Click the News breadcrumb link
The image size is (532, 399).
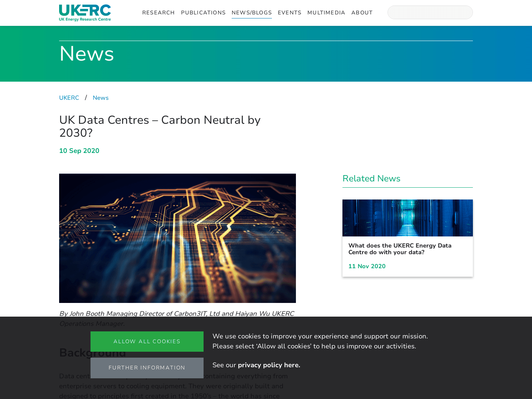click(x=100, y=98)
